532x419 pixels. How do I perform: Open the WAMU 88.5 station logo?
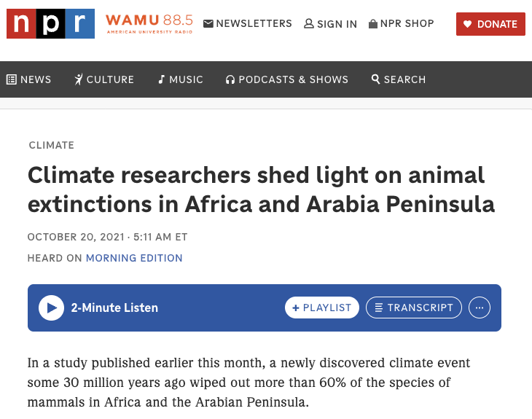[x=149, y=24]
